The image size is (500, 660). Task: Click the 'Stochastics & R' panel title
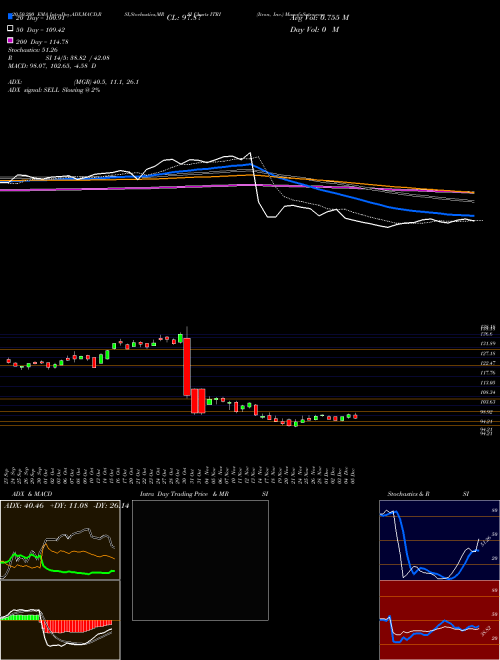408,494
